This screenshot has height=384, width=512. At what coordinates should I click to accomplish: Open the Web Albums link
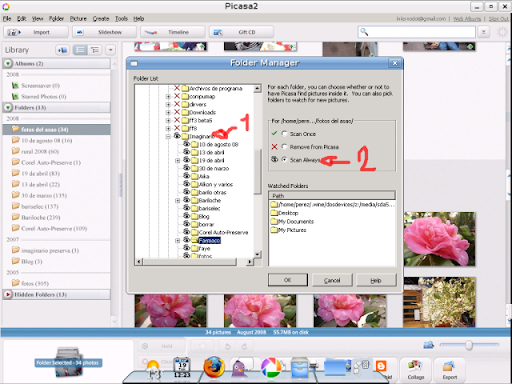click(x=467, y=19)
